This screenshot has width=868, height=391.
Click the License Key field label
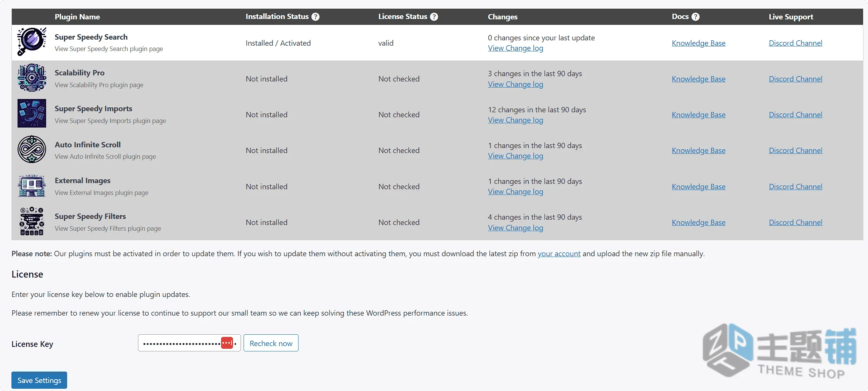pyautogui.click(x=32, y=344)
